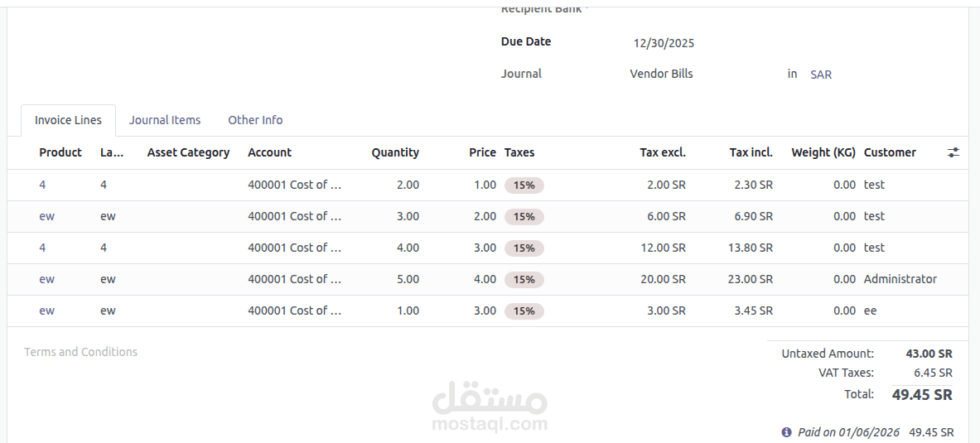Open product ew link in the ee row
980x443 pixels.
click(x=46, y=311)
